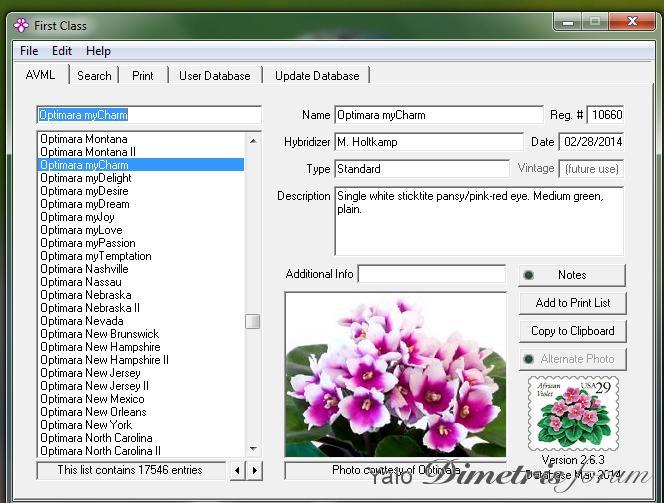The image size is (664, 503).
Task: Select Optimara Nebraska in list
Action: point(141,295)
